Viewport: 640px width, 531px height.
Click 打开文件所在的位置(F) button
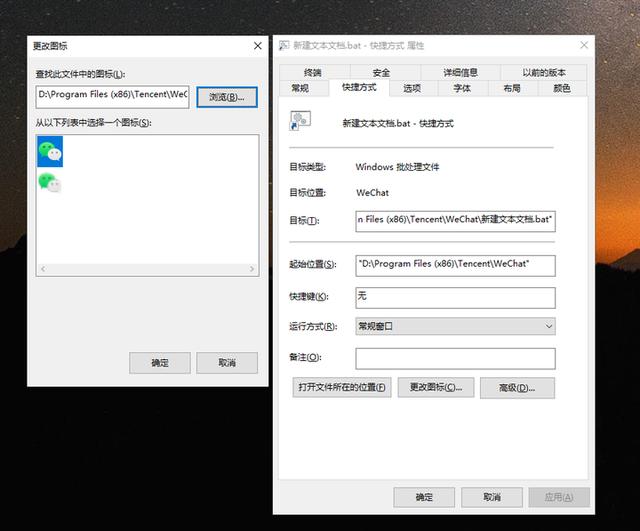coord(342,387)
